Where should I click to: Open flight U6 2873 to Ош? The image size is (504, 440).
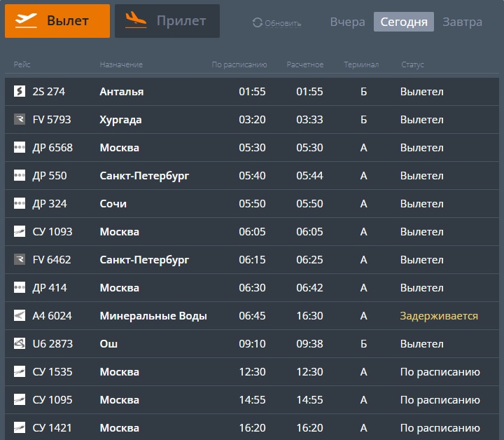click(x=108, y=344)
